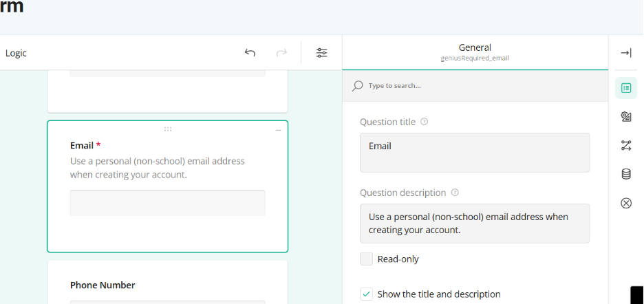Focus the Type to search field
Screen dimensions: 644x304
click(475, 85)
